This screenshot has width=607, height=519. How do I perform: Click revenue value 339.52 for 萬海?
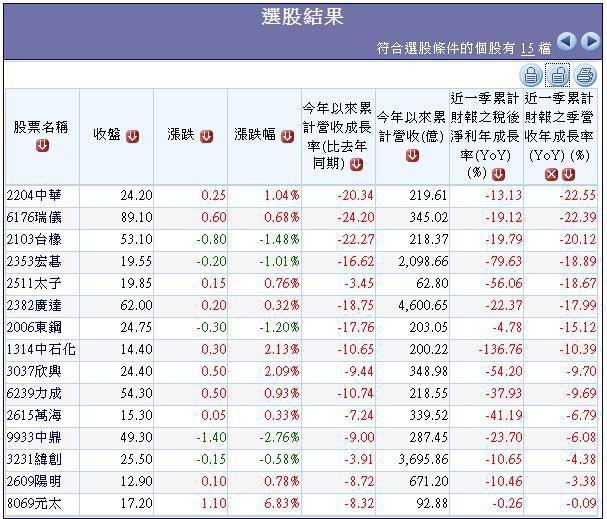[x=429, y=416]
